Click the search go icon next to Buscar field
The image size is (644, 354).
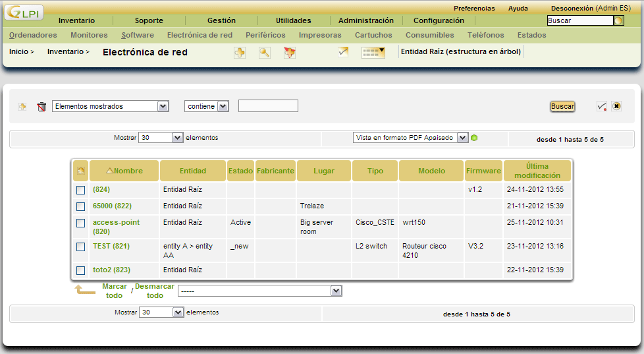[x=618, y=20]
